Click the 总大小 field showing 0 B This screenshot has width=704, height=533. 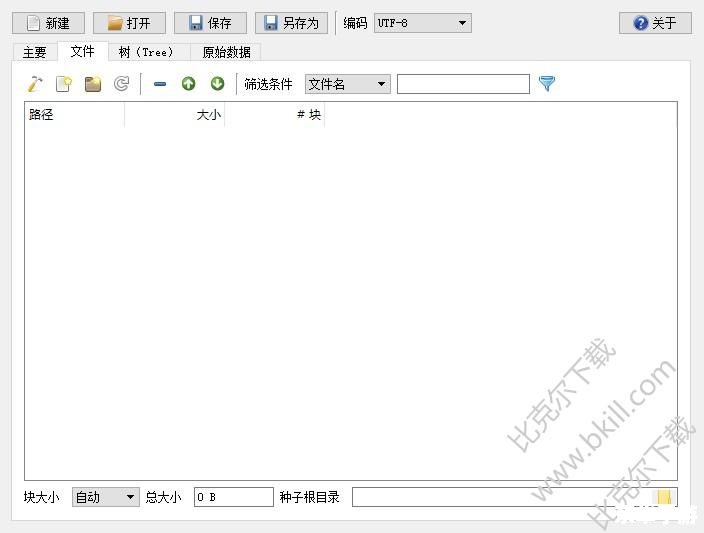pyautogui.click(x=233, y=497)
